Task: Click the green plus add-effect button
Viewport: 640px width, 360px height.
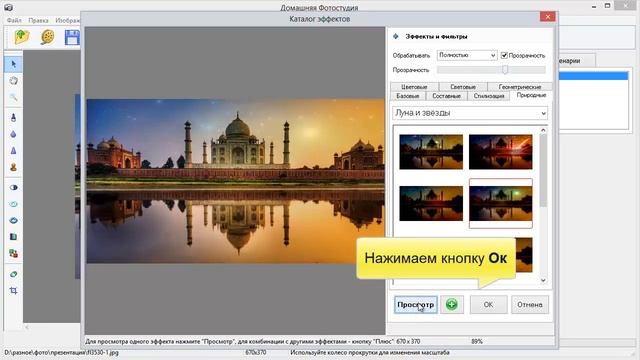Action: click(452, 304)
